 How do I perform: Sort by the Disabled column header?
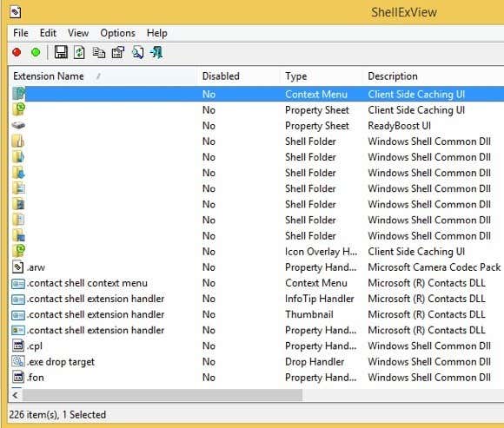(x=238, y=76)
